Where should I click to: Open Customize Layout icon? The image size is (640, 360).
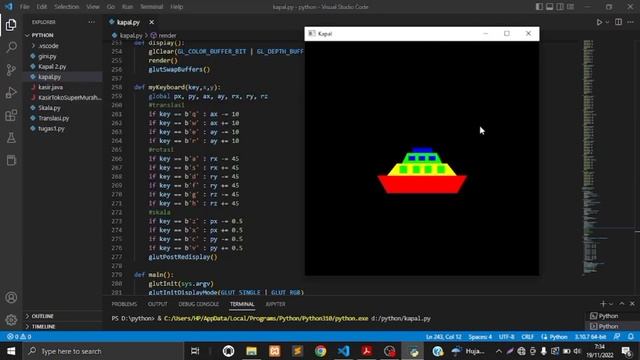[571, 7]
